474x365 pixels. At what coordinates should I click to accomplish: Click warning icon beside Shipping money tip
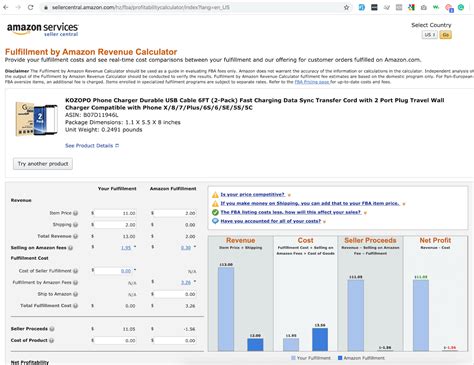pyautogui.click(x=215, y=203)
